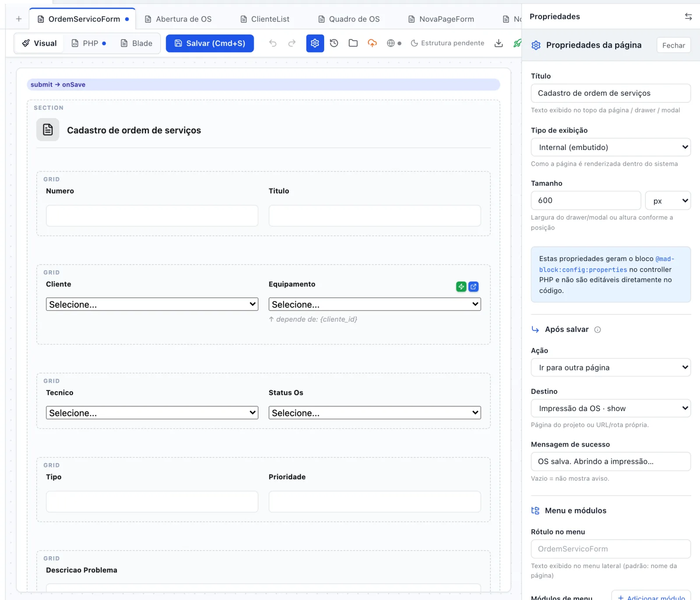
Task: Select the PHP view tab
Action: pos(89,43)
